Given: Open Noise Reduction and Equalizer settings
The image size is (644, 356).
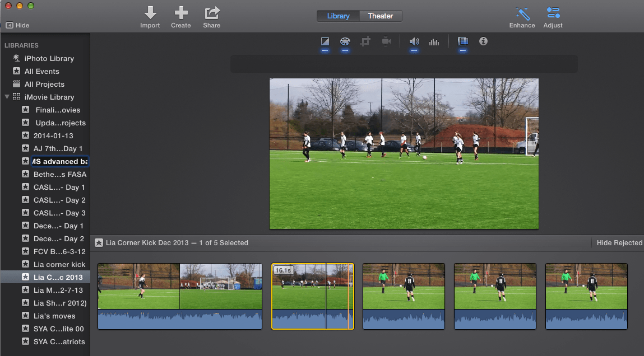Looking at the screenshot, I should point(434,41).
